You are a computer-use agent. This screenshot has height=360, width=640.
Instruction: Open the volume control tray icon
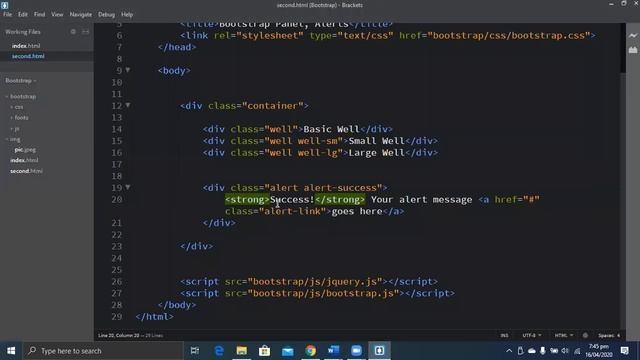click(565, 351)
